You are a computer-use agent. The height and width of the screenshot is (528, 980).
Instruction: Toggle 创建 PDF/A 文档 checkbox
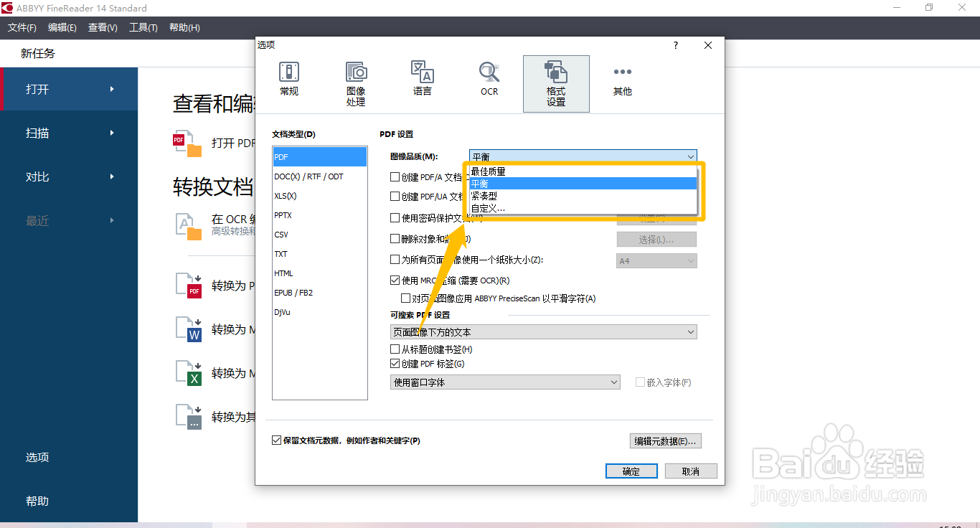(x=395, y=176)
